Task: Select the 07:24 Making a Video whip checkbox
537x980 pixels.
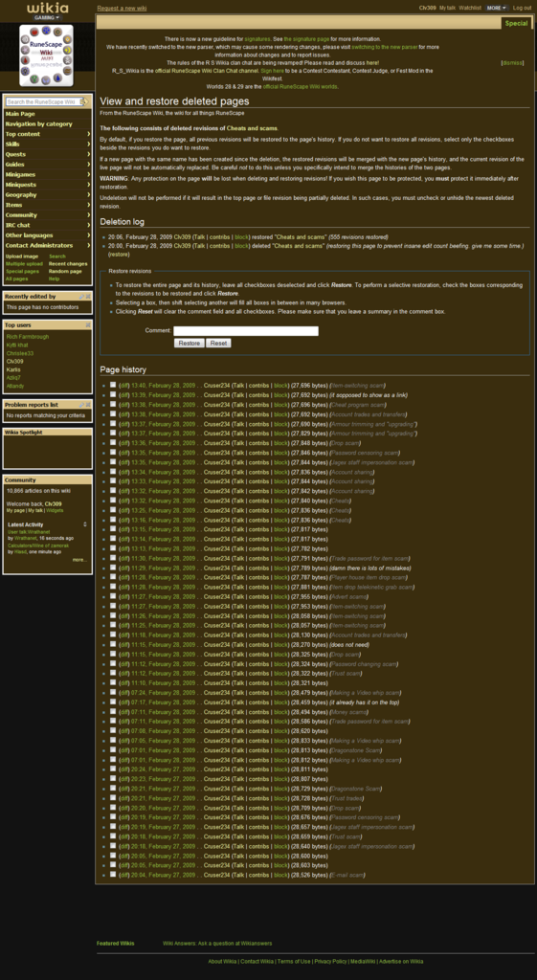Action: tap(113, 692)
